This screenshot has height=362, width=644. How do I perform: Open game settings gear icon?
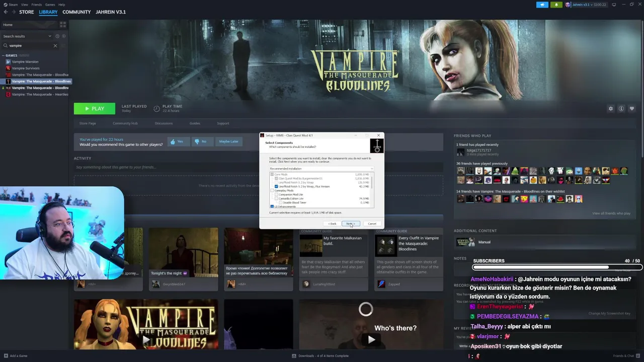pyautogui.click(x=611, y=109)
